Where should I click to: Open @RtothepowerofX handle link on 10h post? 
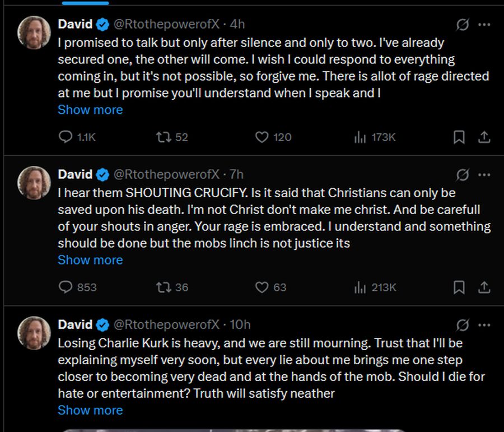point(166,324)
